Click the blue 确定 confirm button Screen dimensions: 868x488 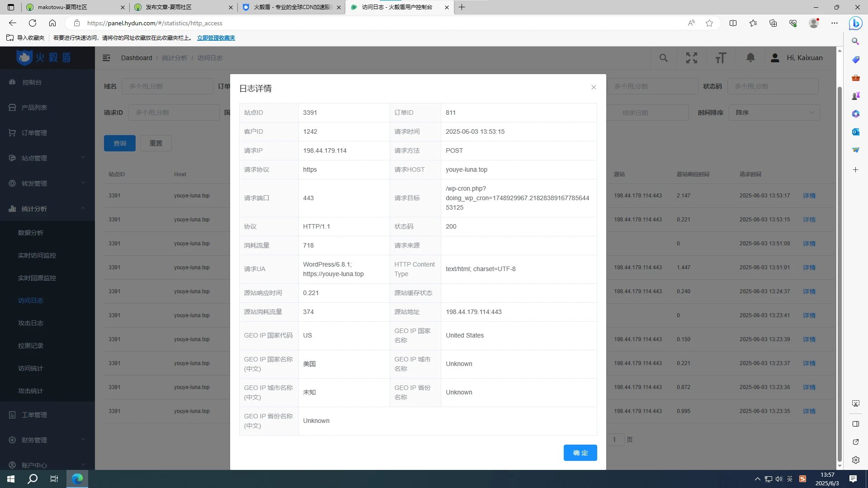(x=580, y=453)
